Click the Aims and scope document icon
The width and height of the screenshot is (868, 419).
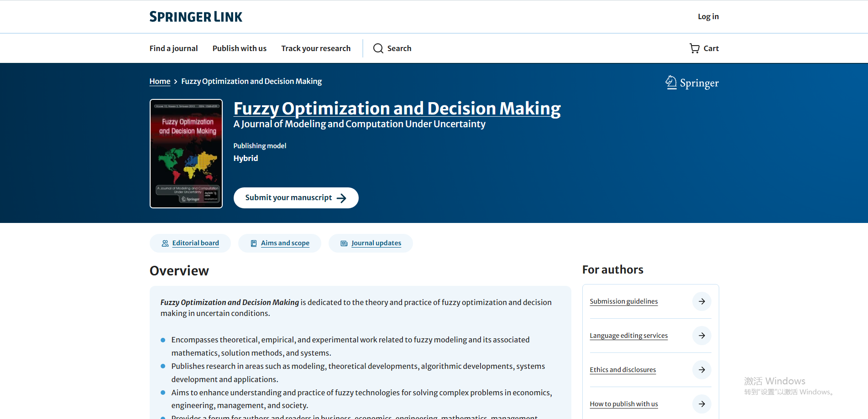click(254, 243)
